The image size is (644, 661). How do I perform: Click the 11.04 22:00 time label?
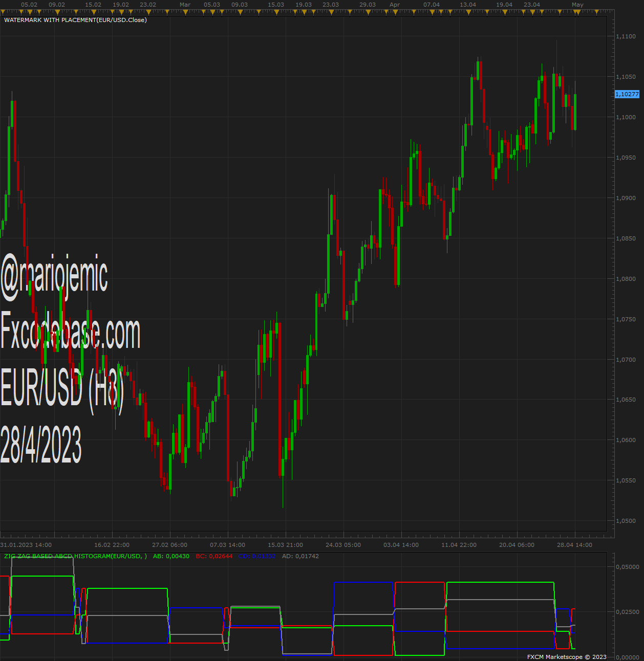click(459, 545)
